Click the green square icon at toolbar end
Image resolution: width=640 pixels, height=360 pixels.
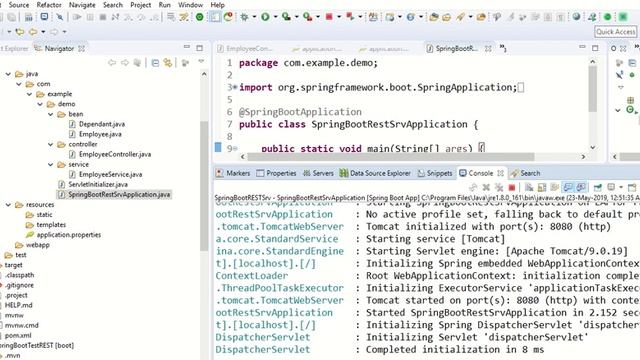point(623,17)
